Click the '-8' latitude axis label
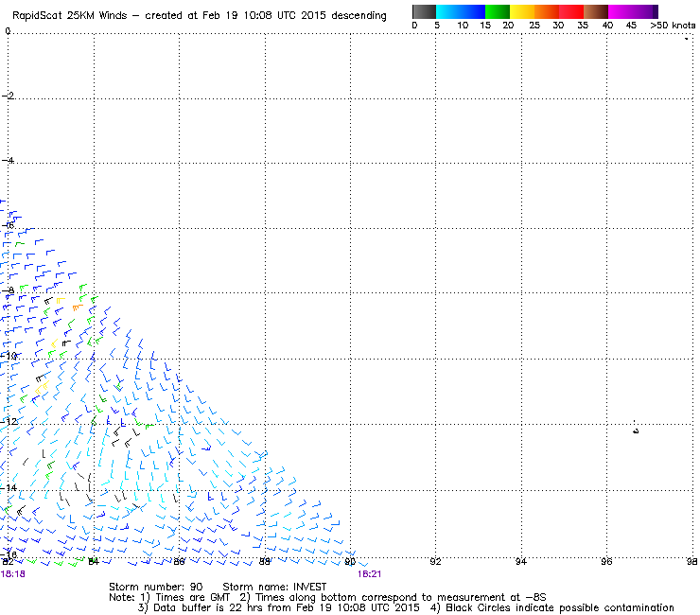700x615 pixels. [8, 290]
